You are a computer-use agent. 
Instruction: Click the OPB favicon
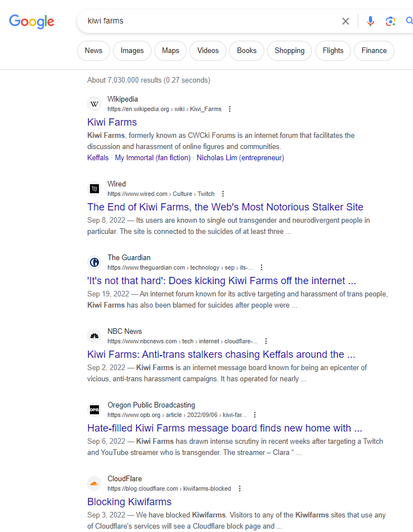coord(94,410)
